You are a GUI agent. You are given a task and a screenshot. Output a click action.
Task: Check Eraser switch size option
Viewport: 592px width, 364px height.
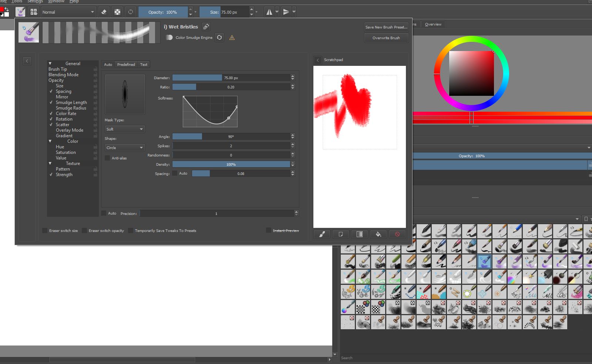[45, 231]
